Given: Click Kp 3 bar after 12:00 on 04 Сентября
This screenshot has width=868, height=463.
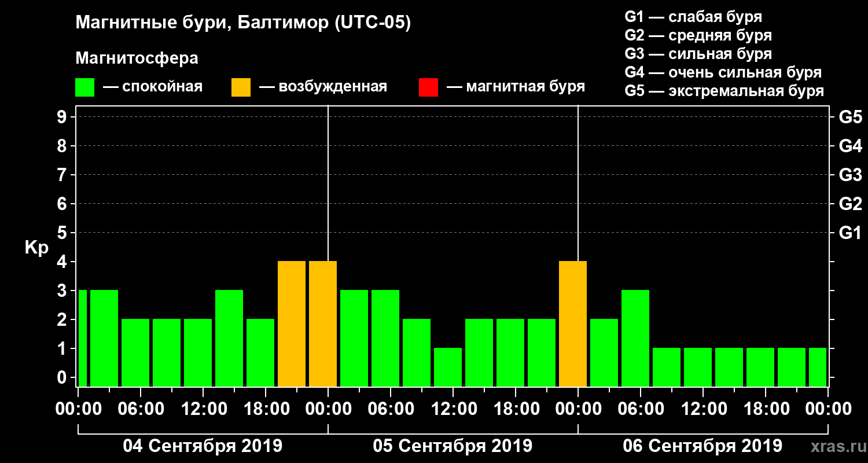Looking at the screenshot, I should tap(229, 338).
